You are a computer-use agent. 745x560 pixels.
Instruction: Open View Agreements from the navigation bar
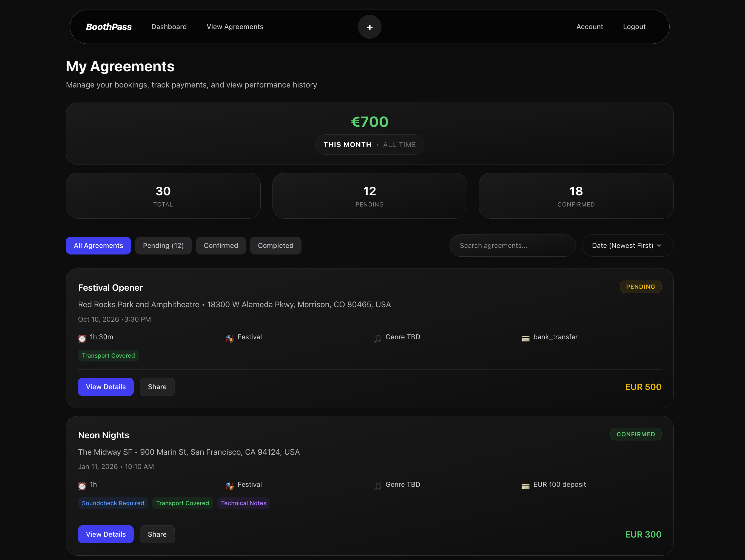235,27
